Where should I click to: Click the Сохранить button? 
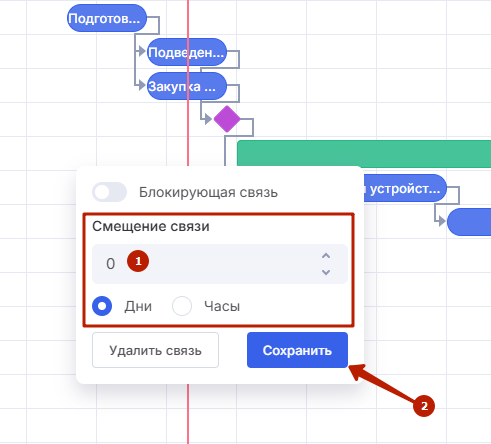297,350
